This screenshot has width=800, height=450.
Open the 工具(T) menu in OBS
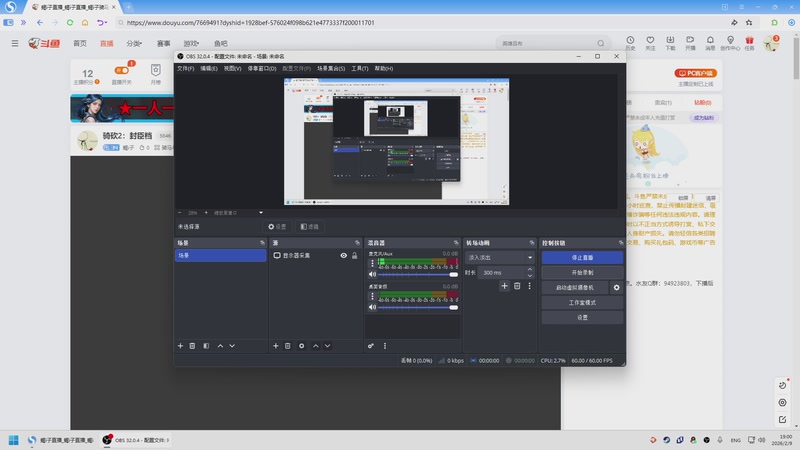pyautogui.click(x=360, y=68)
